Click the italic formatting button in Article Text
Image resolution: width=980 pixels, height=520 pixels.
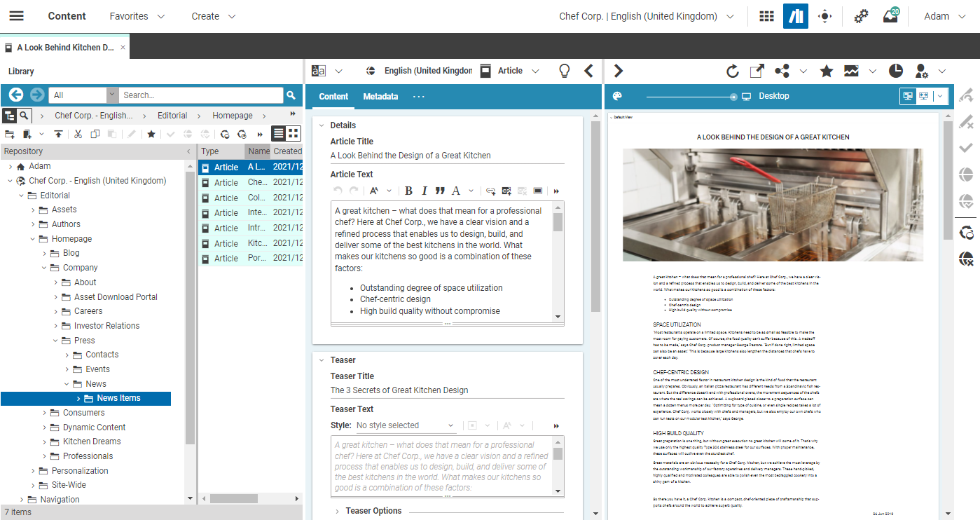coord(424,191)
